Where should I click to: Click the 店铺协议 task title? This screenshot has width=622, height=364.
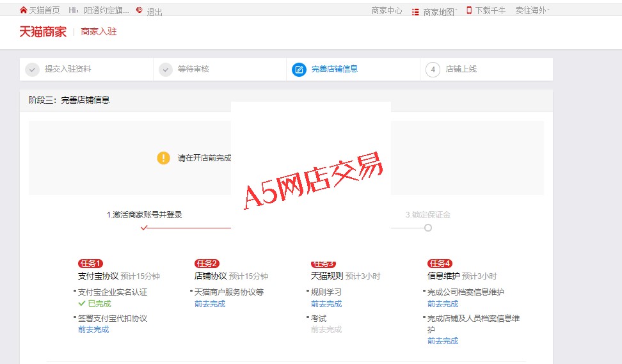pyautogui.click(x=211, y=276)
